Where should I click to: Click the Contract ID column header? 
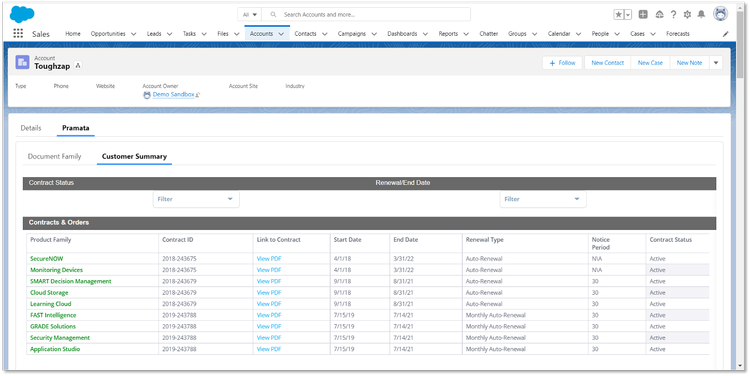(x=177, y=240)
